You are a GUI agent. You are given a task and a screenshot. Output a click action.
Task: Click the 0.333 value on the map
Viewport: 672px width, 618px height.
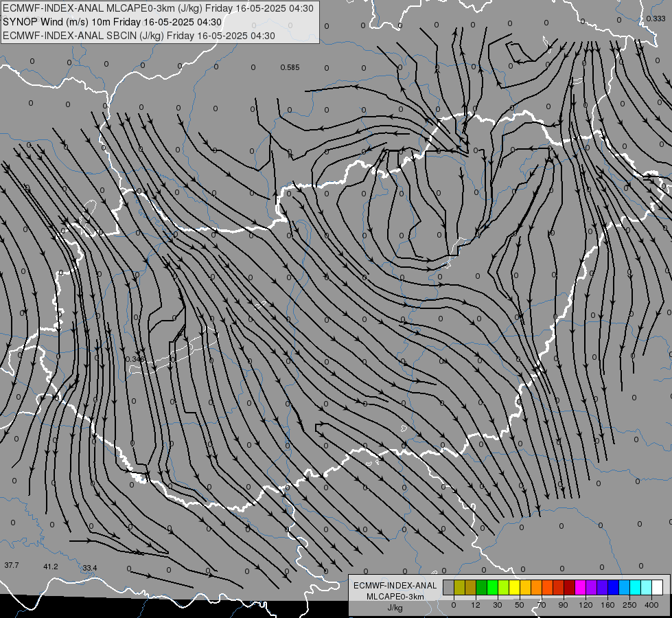[x=656, y=19]
